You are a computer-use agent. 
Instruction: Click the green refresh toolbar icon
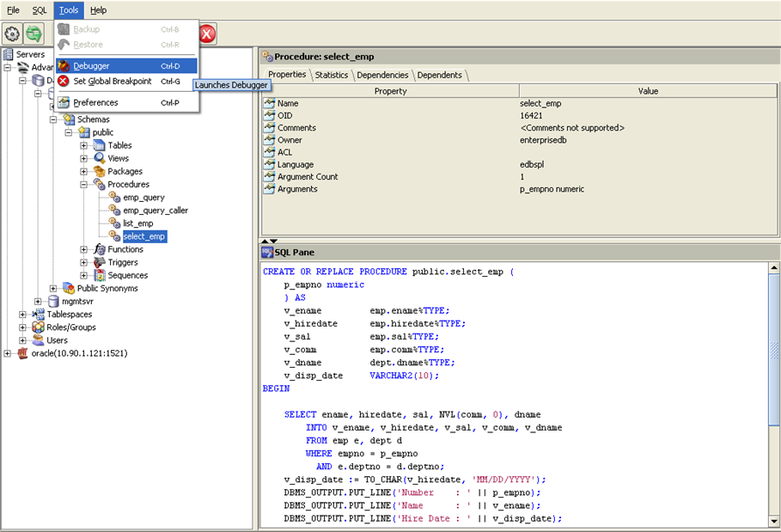34,34
